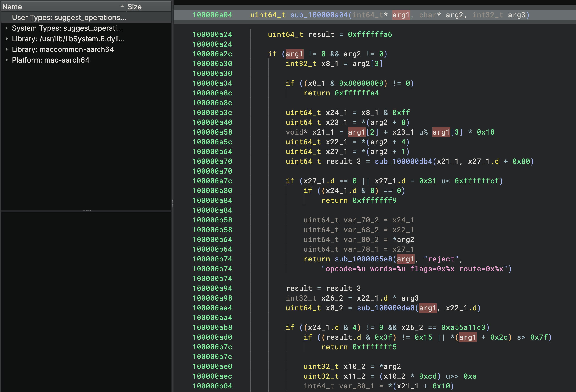The image size is (576, 392).
Task: Select the System Types: suggest_operati... row
Action: point(86,28)
